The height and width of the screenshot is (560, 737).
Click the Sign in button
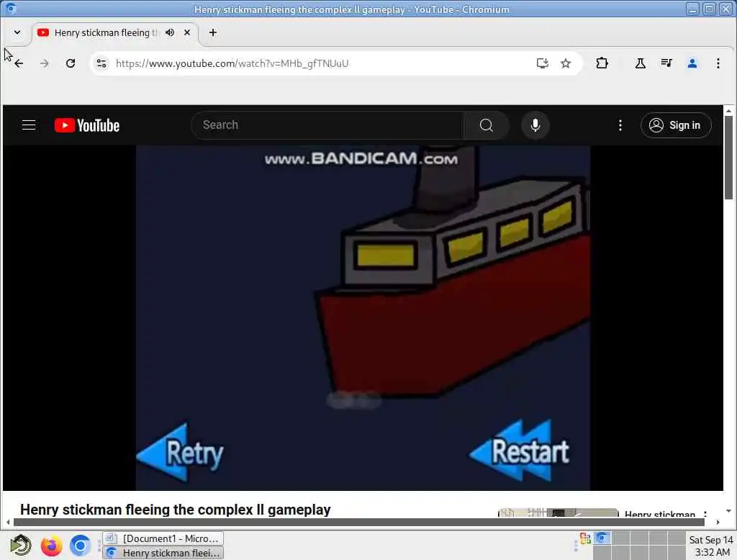[x=676, y=125]
